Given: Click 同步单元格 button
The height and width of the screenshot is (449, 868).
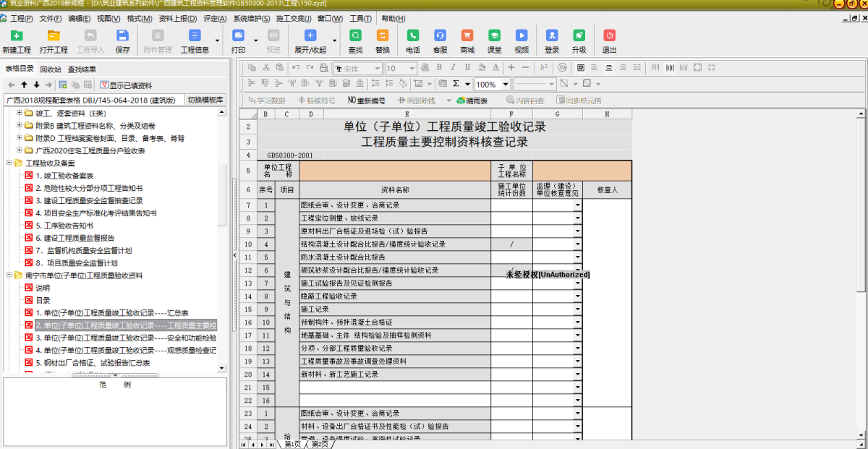Looking at the screenshot, I should (579, 101).
